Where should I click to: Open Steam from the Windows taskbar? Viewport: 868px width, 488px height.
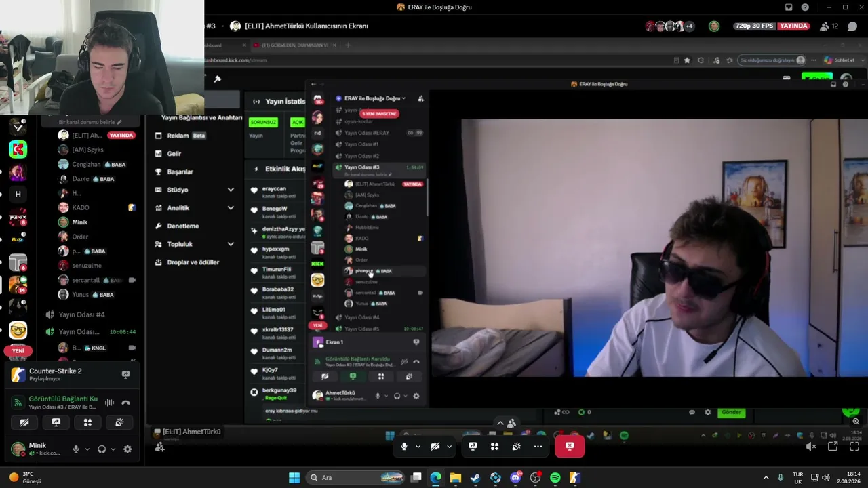pos(475,478)
